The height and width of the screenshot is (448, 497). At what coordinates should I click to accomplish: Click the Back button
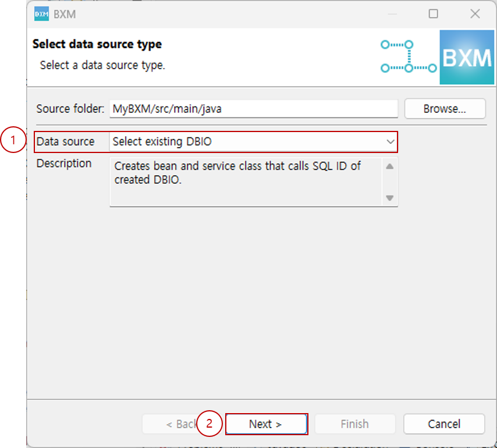click(180, 424)
